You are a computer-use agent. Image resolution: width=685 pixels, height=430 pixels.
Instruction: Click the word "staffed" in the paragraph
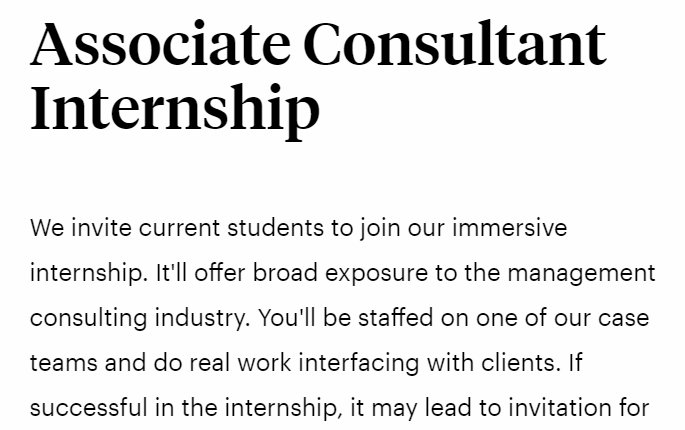[x=396, y=318]
